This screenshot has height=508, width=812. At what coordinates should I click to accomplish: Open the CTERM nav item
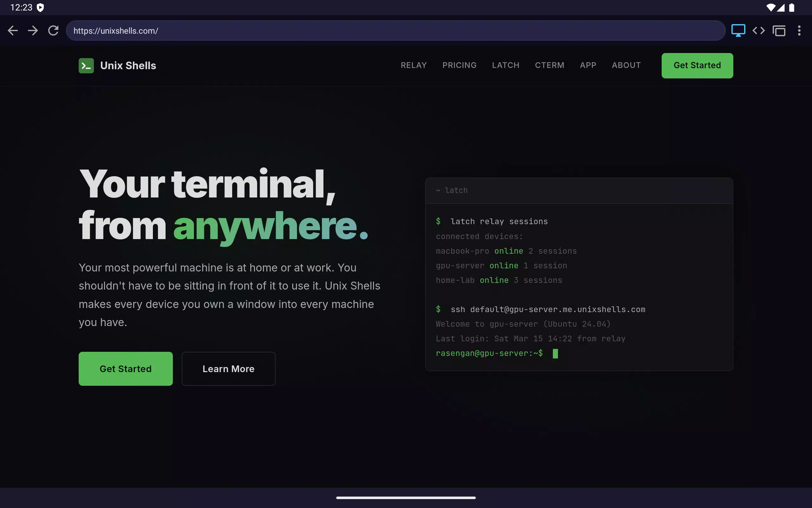coord(550,65)
